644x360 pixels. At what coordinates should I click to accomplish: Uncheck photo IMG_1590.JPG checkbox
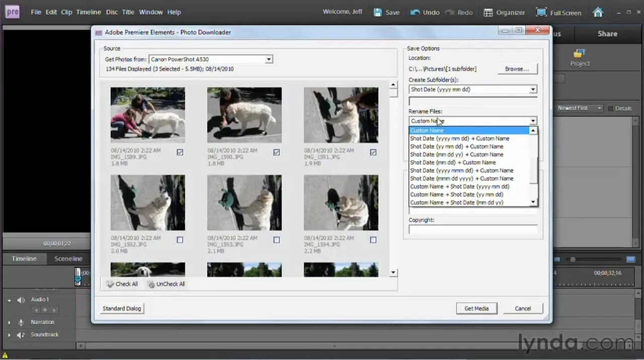(x=277, y=152)
